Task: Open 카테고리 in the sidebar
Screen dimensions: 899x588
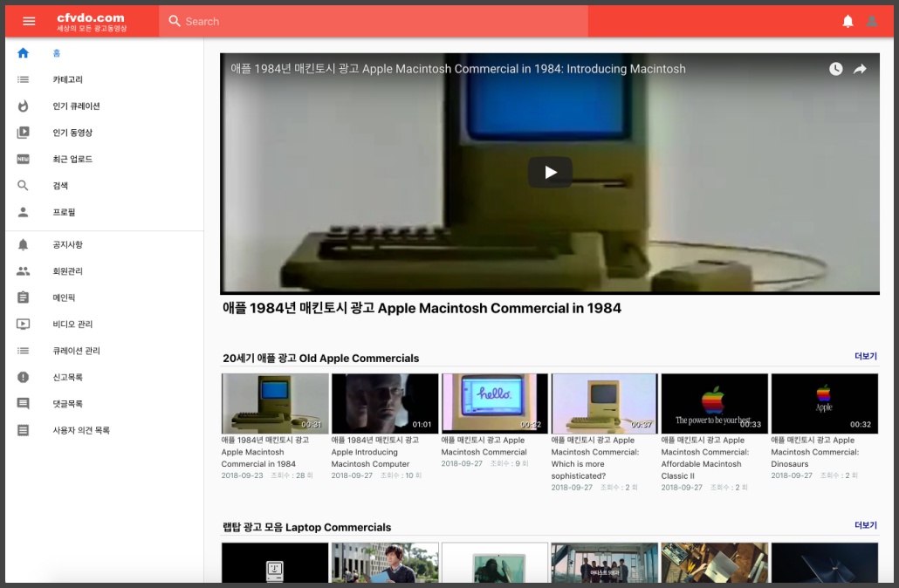Action: [67, 80]
